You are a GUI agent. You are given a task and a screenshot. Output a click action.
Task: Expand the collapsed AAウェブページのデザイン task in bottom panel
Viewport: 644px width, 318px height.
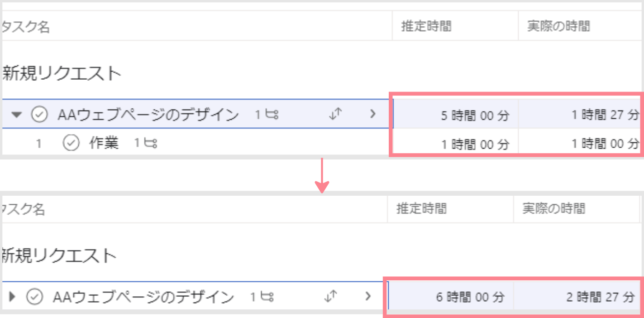[12, 297]
